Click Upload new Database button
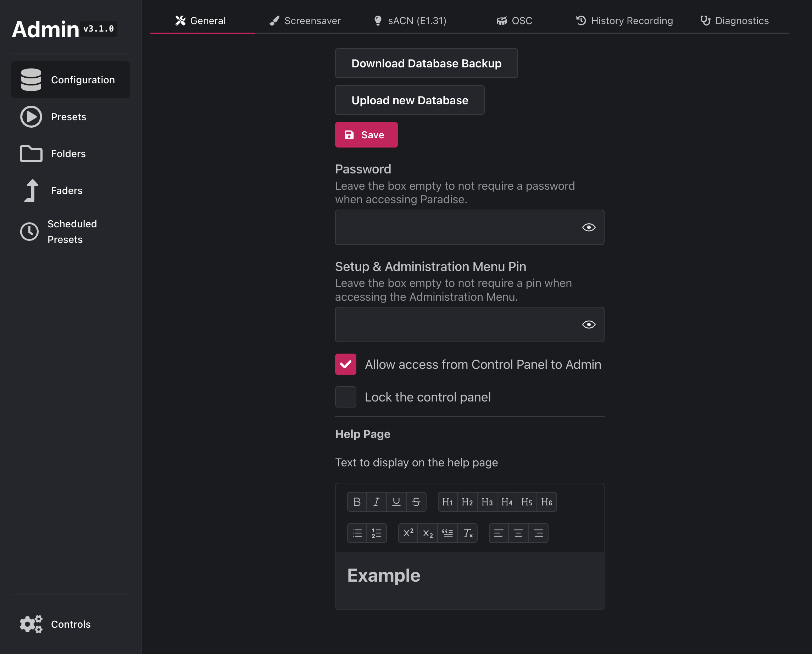The image size is (812, 654). click(410, 100)
